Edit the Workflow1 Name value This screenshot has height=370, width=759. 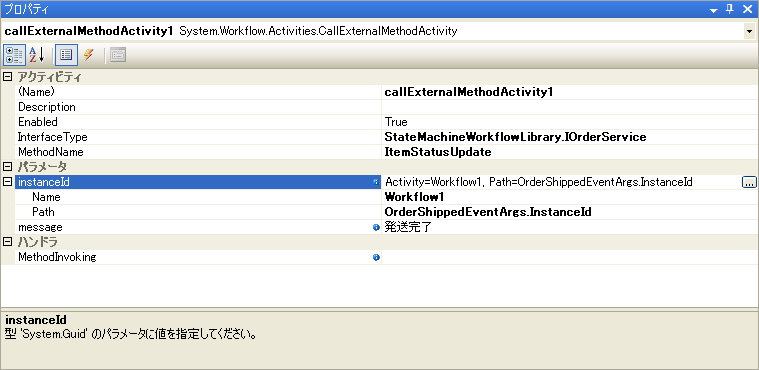414,197
